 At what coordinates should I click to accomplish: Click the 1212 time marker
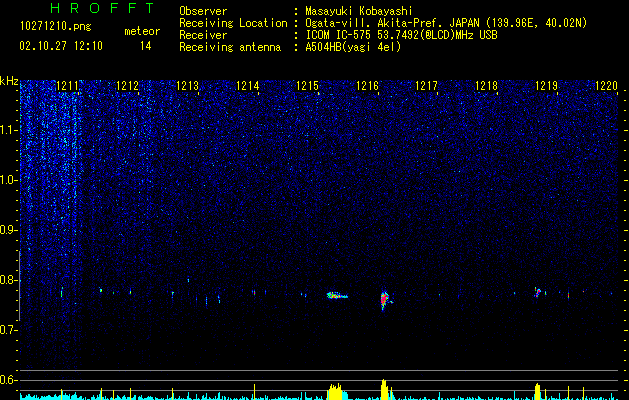pos(127,86)
